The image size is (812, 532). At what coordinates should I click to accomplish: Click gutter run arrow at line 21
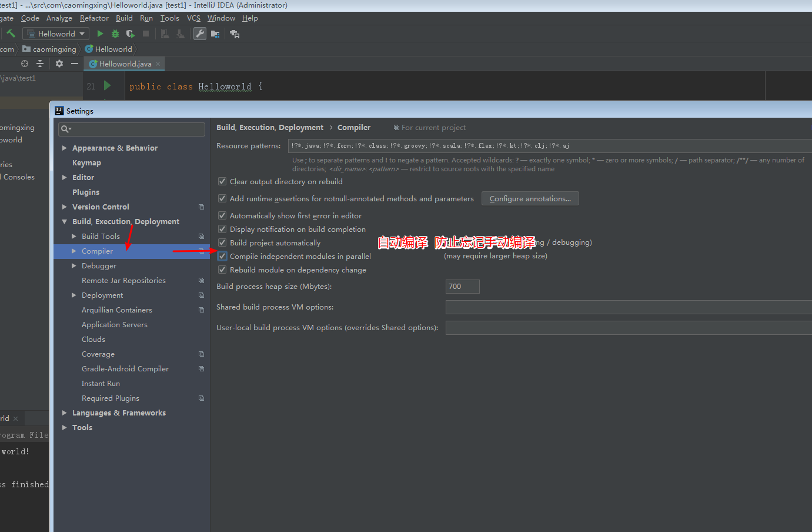[x=107, y=85]
